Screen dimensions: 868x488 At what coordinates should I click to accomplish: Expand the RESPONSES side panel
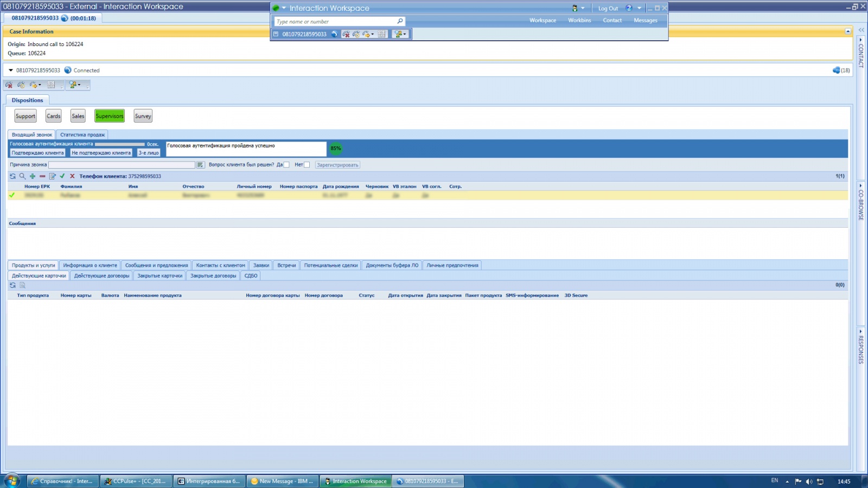(860, 346)
